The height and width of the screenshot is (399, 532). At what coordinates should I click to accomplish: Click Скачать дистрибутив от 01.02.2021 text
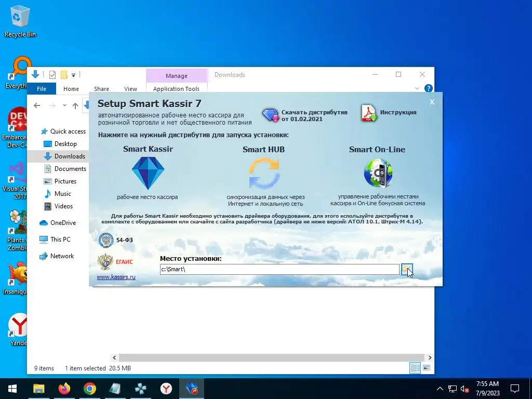pyautogui.click(x=314, y=115)
